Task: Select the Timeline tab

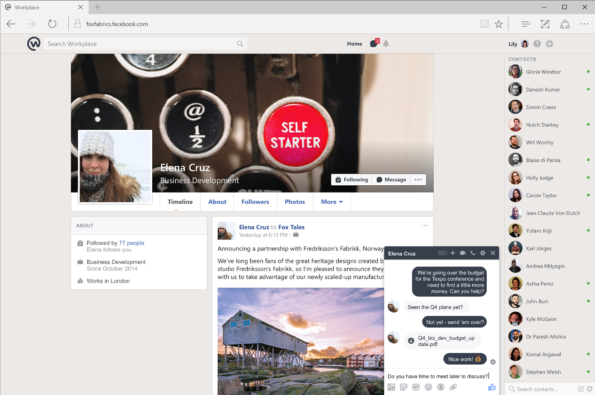Action: point(180,202)
